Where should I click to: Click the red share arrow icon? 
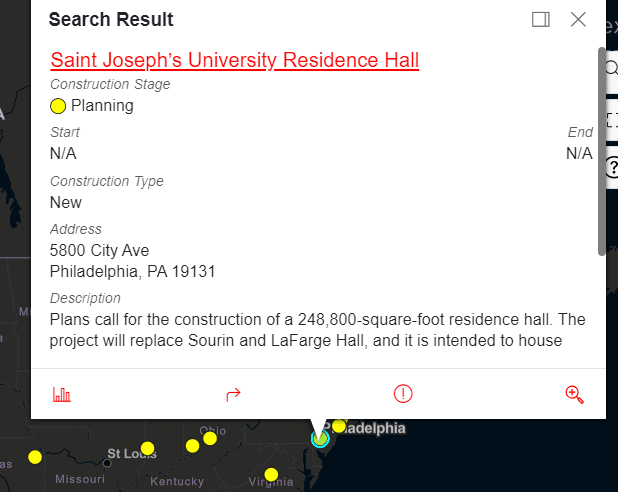[233, 394]
